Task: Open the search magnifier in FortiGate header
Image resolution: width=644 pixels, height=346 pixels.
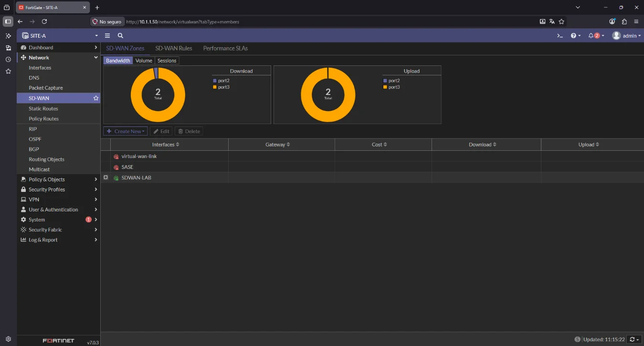Action: [x=120, y=36]
